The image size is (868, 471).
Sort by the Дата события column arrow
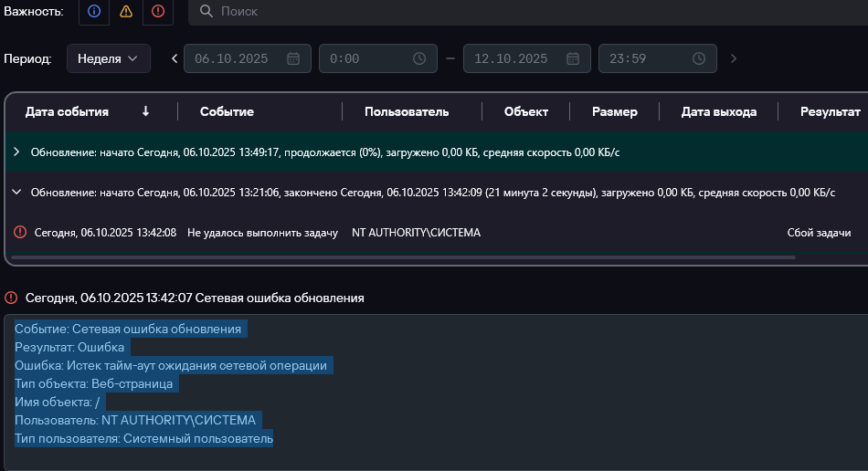coord(145,111)
